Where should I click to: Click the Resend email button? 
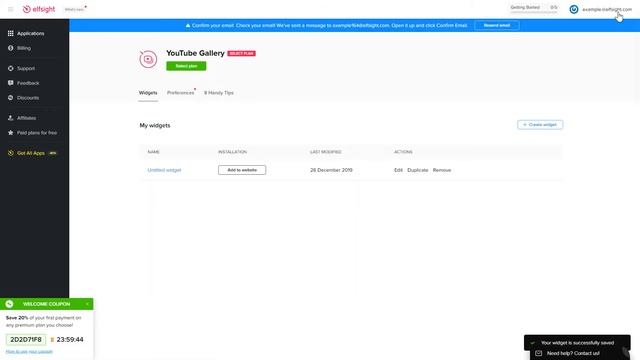pyautogui.click(x=497, y=25)
